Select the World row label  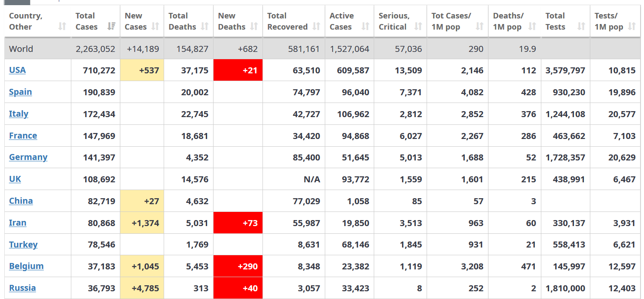[21, 49]
